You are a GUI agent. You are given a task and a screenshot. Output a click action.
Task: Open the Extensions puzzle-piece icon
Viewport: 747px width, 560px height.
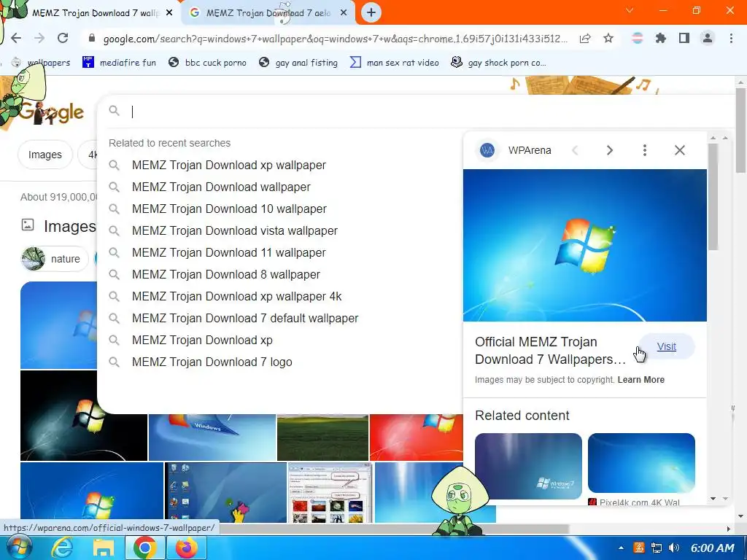point(661,39)
